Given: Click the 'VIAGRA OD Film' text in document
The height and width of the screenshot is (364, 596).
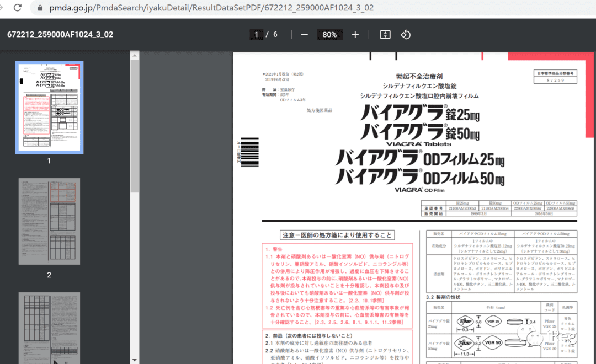Looking at the screenshot, I should click(x=419, y=190).
